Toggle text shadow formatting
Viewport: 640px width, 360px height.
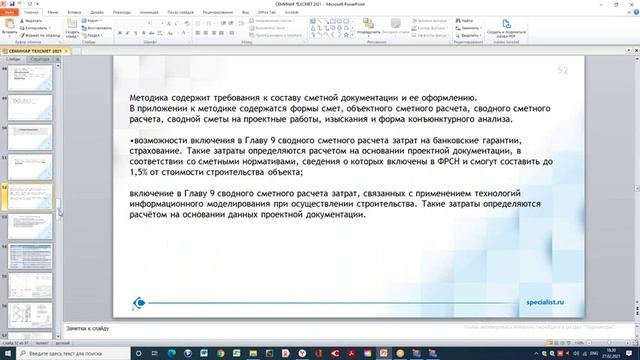(143, 33)
